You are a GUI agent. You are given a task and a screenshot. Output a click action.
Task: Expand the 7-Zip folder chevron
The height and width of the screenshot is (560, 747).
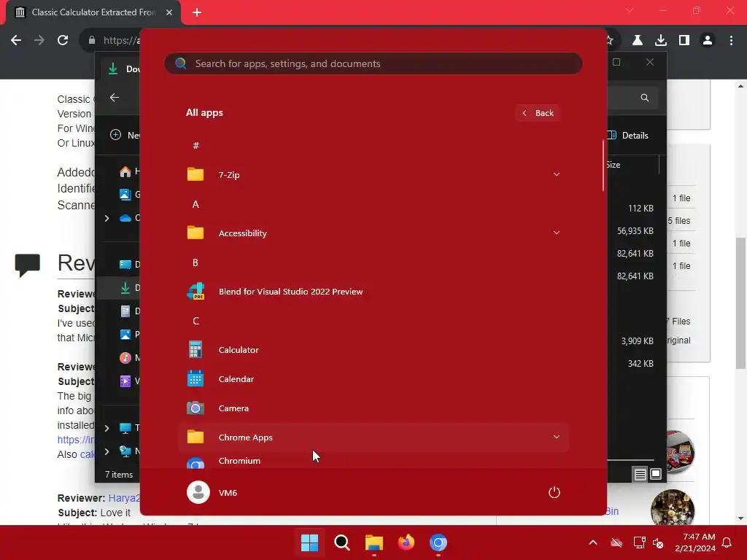coord(556,175)
